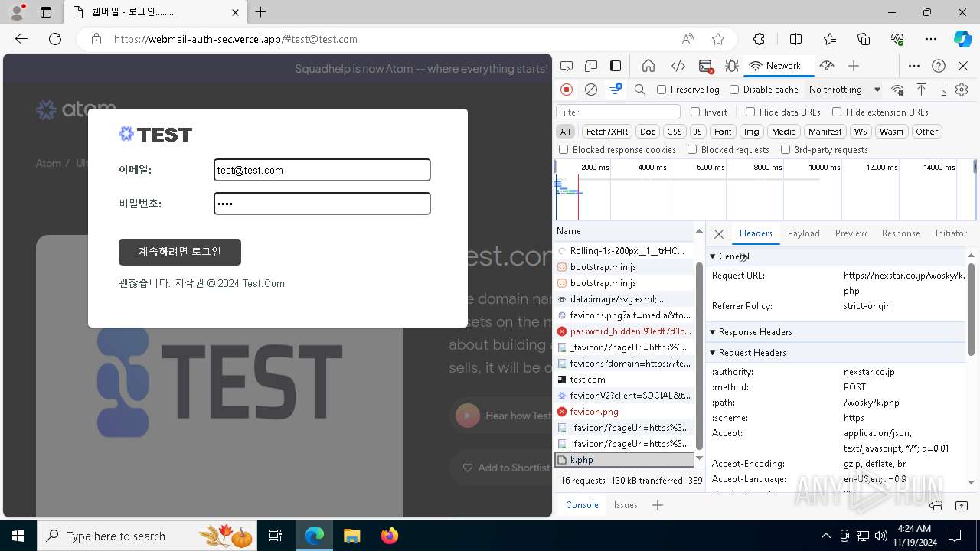Open the No throttling dropdown
The width and height of the screenshot is (980, 551).
844,90
